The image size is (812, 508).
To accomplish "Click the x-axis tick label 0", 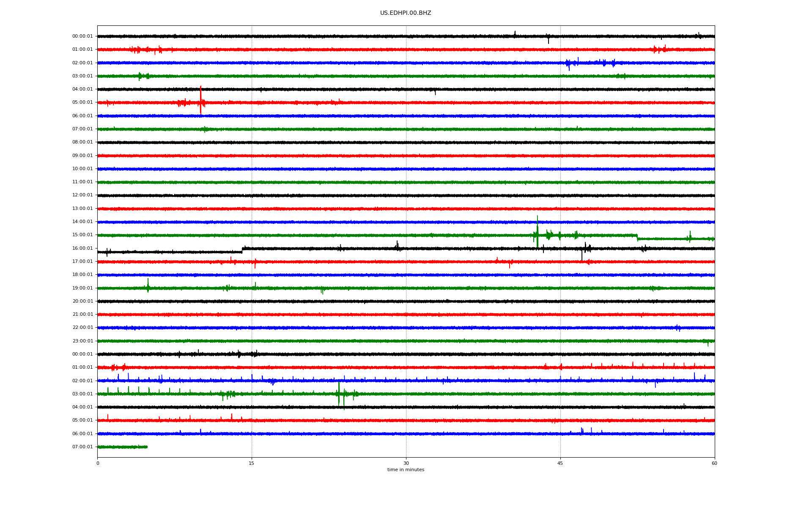I will pos(98,463).
